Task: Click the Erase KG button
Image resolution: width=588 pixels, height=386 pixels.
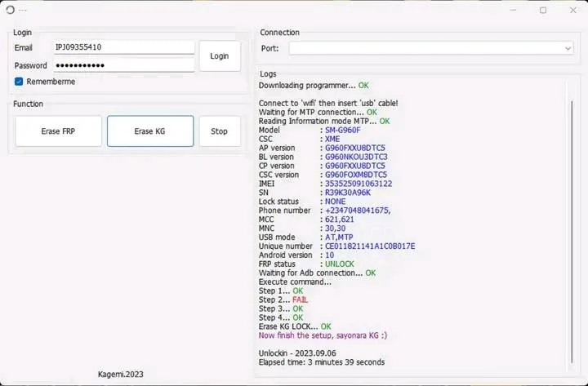Action: point(150,131)
